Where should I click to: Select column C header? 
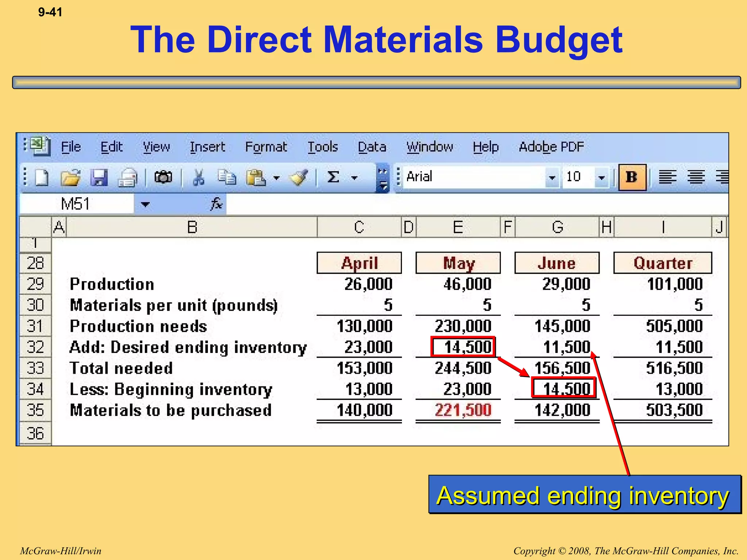[359, 227]
